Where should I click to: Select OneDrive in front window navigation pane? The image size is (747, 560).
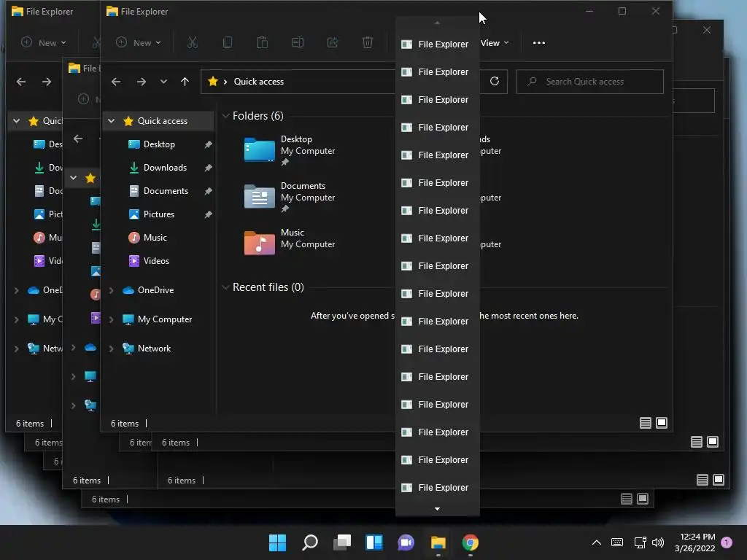(x=156, y=290)
